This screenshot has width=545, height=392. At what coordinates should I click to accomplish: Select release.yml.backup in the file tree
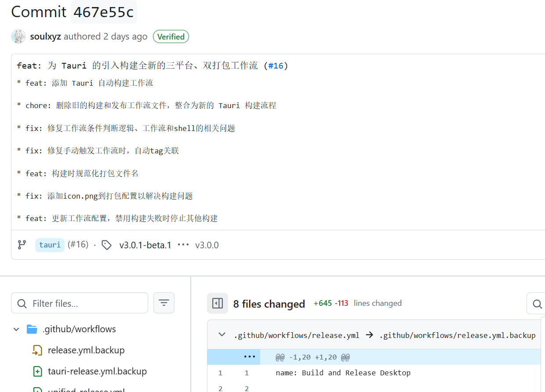(86, 350)
